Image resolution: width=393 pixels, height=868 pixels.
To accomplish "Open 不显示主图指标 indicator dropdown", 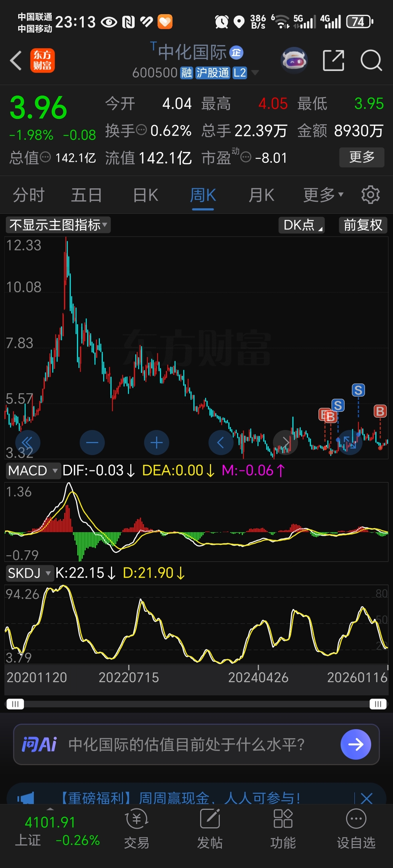I will pyautogui.click(x=58, y=225).
